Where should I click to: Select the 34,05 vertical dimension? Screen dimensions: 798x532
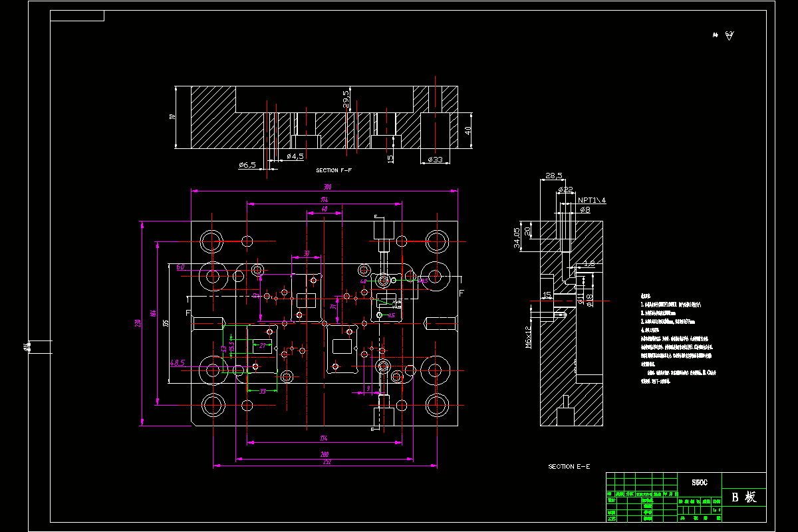[517, 238]
